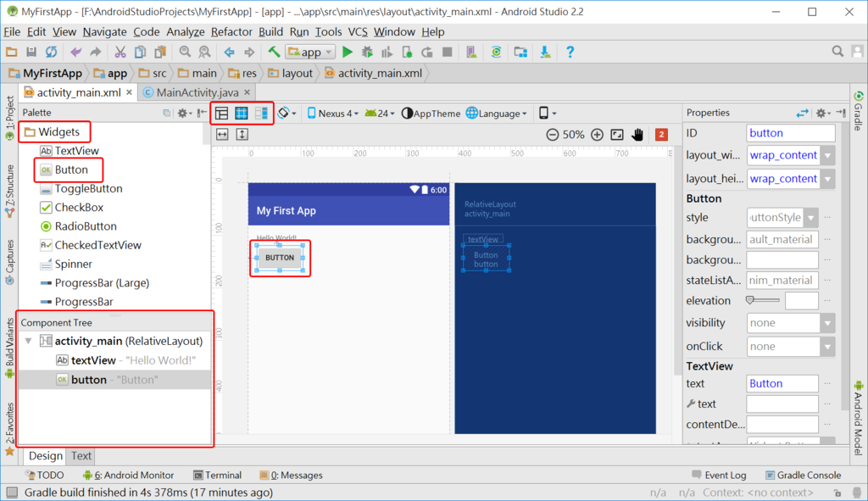Open Palette settings gear icon
This screenshot has width=868, height=501.
tap(184, 113)
